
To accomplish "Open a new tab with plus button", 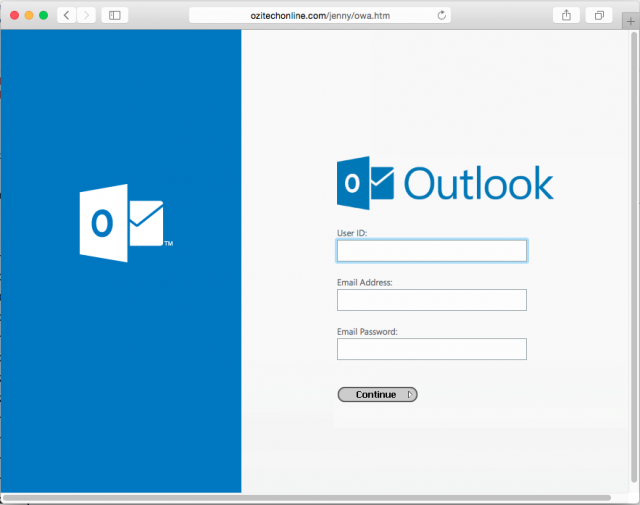I will [x=631, y=21].
